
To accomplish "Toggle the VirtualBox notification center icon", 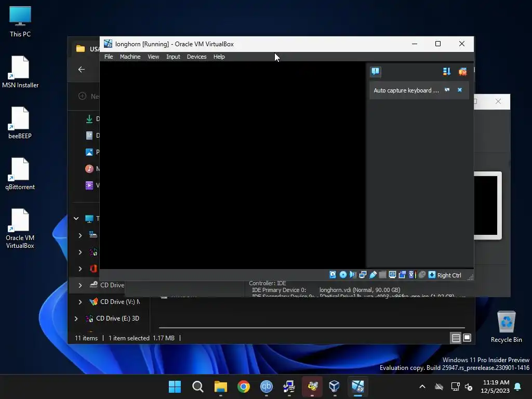I will 375,72.
